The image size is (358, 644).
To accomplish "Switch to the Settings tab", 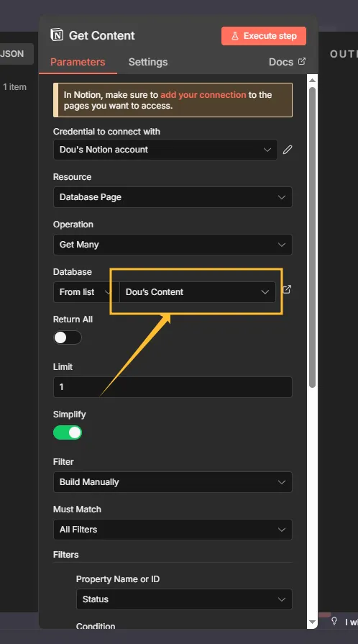I will tap(148, 62).
